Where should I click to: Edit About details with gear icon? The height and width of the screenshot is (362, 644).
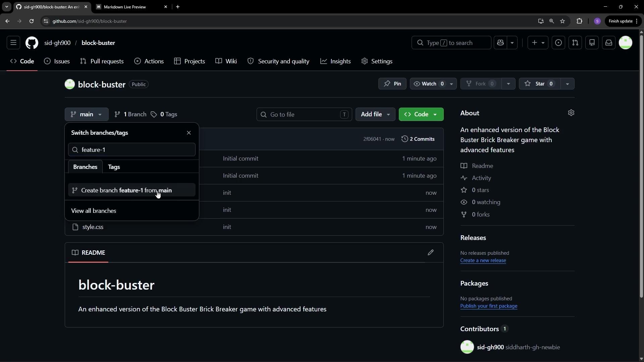click(571, 113)
